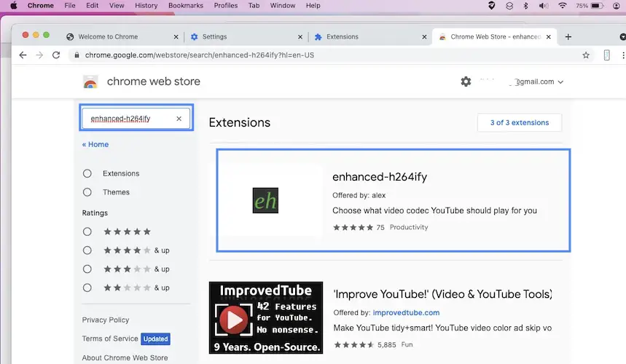Viewport: 626px width, 364px height.
Task: Click the 5,885 ratings count
Action: [x=387, y=344]
